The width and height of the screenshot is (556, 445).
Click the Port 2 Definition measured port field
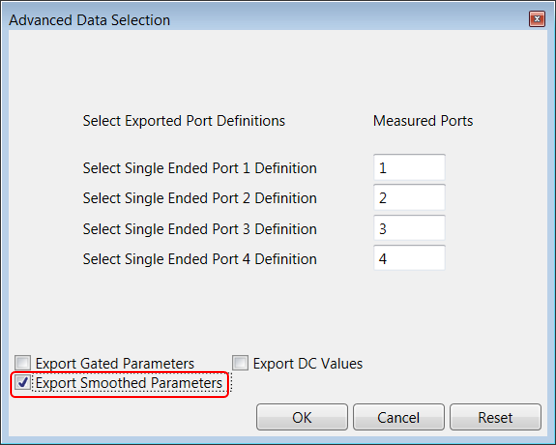[409, 198]
